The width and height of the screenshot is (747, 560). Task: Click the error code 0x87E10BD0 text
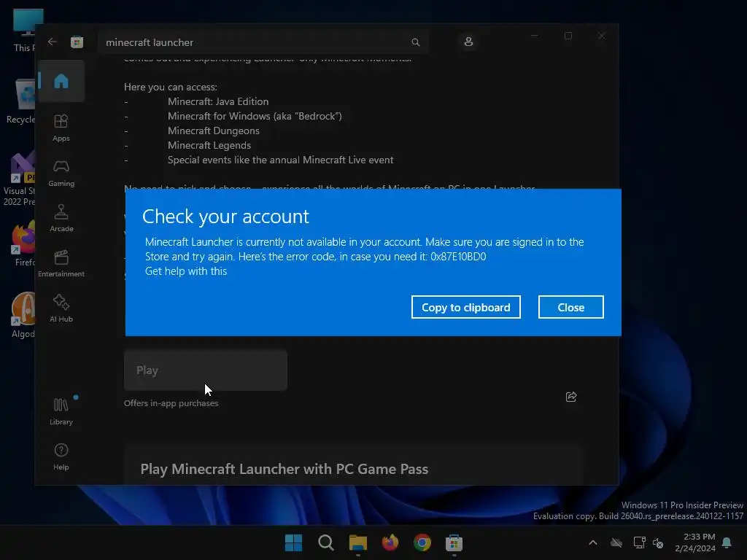tap(458, 256)
